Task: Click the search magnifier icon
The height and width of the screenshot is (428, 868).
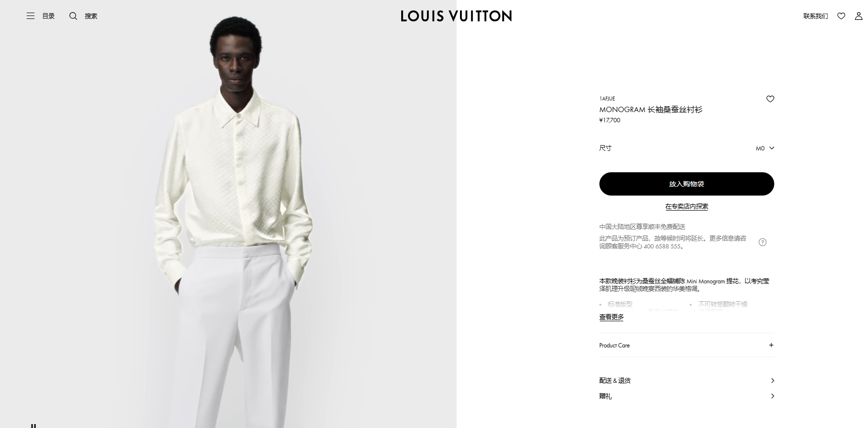Action: [73, 16]
